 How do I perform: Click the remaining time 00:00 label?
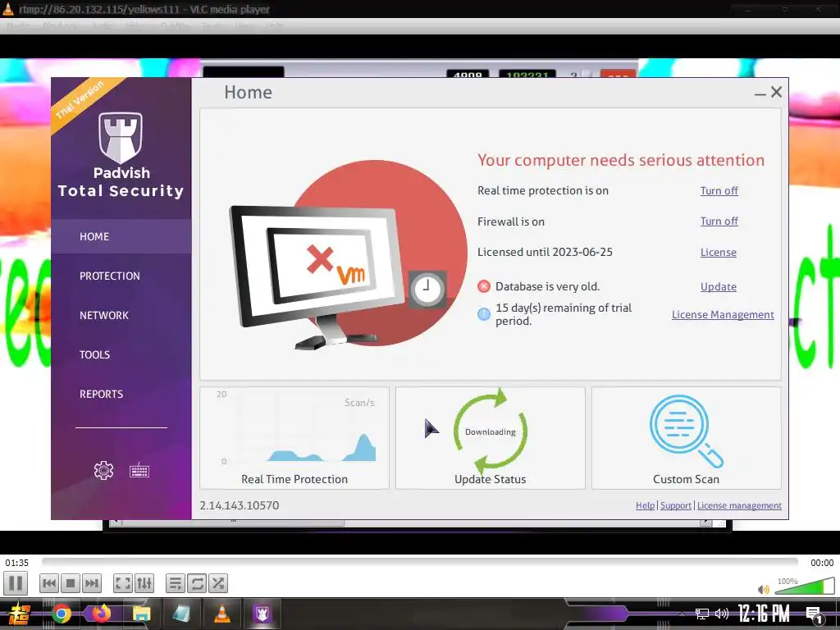pyautogui.click(x=822, y=563)
